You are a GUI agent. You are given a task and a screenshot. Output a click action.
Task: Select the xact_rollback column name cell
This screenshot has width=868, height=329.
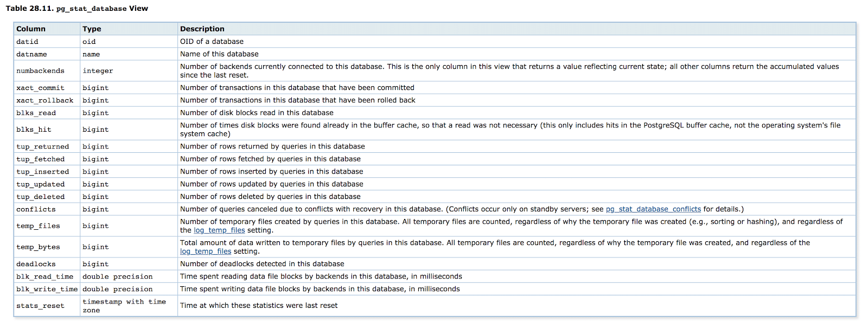pos(44,100)
